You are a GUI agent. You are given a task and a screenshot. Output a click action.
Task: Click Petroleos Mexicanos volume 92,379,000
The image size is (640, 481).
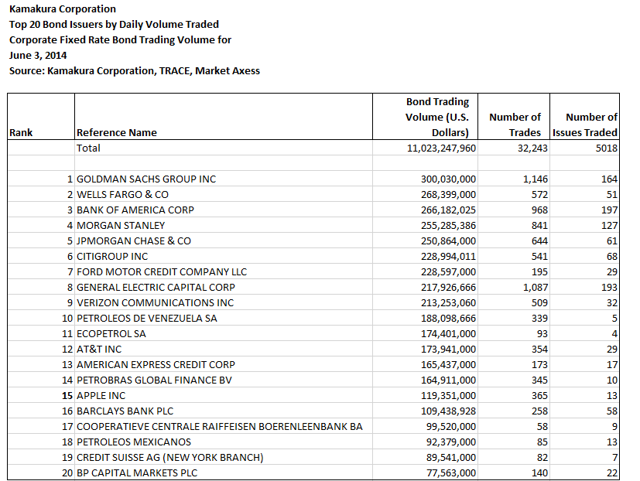click(451, 442)
